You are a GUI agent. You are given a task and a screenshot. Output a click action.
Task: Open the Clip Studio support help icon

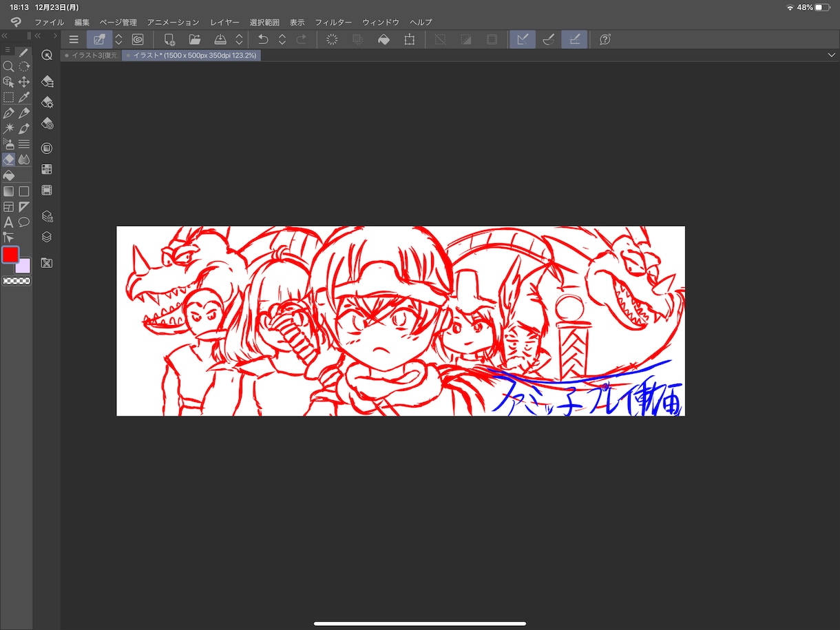605,39
